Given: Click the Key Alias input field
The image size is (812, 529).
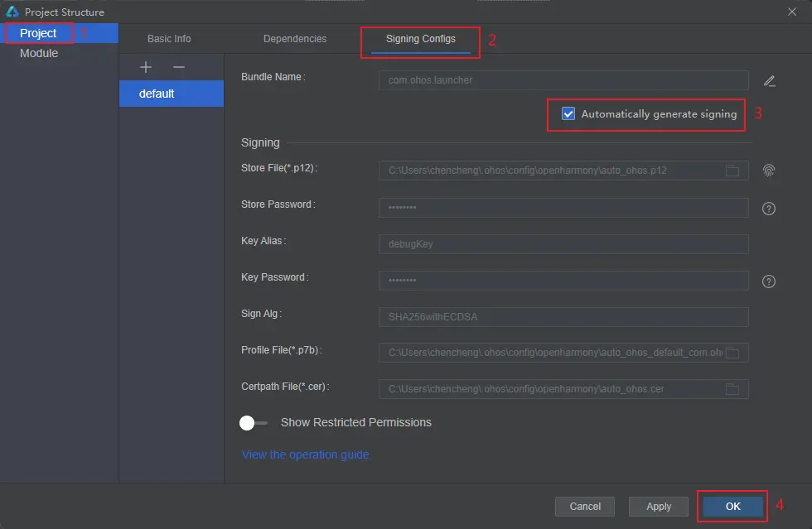Looking at the screenshot, I should point(563,243).
